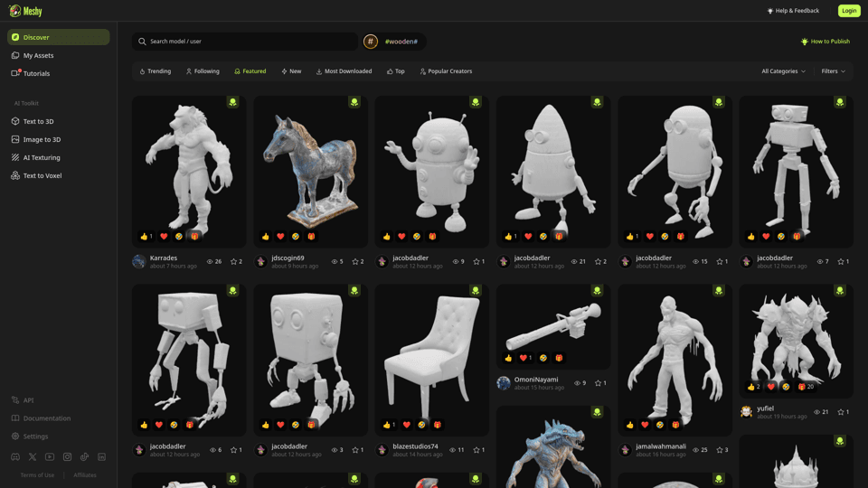Open Discover in the sidebar
Screen dimensions: 868x488
(58, 37)
